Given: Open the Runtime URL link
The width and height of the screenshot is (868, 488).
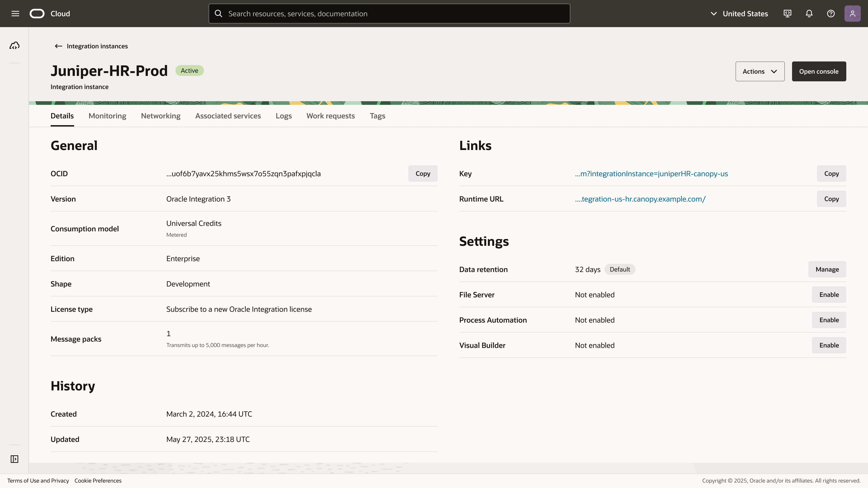Looking at the screenshot, I should point(640,199).
